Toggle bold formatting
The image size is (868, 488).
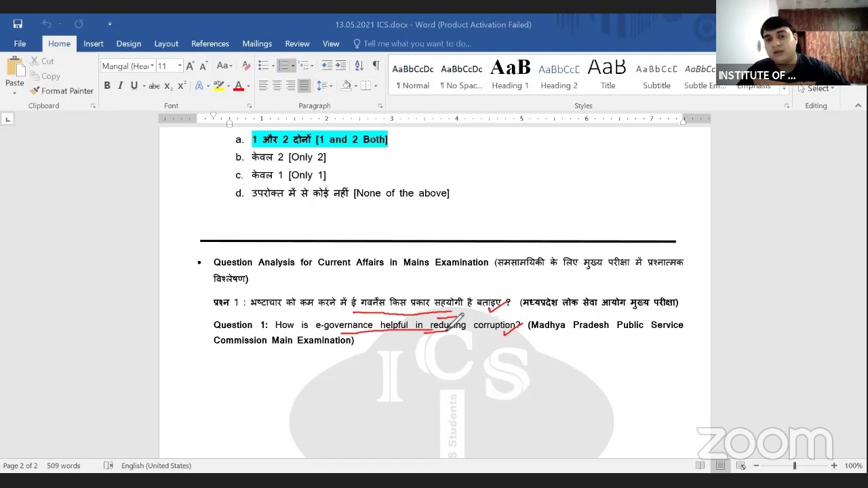pyautogui.click(x=107, y=86)
